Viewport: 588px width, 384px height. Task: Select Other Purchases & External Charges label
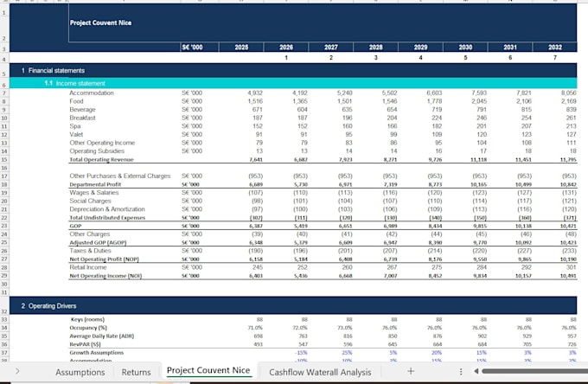[119, 176]
